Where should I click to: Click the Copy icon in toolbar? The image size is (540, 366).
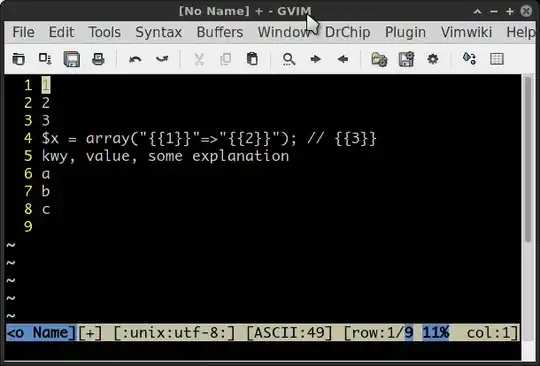[226, 59]
